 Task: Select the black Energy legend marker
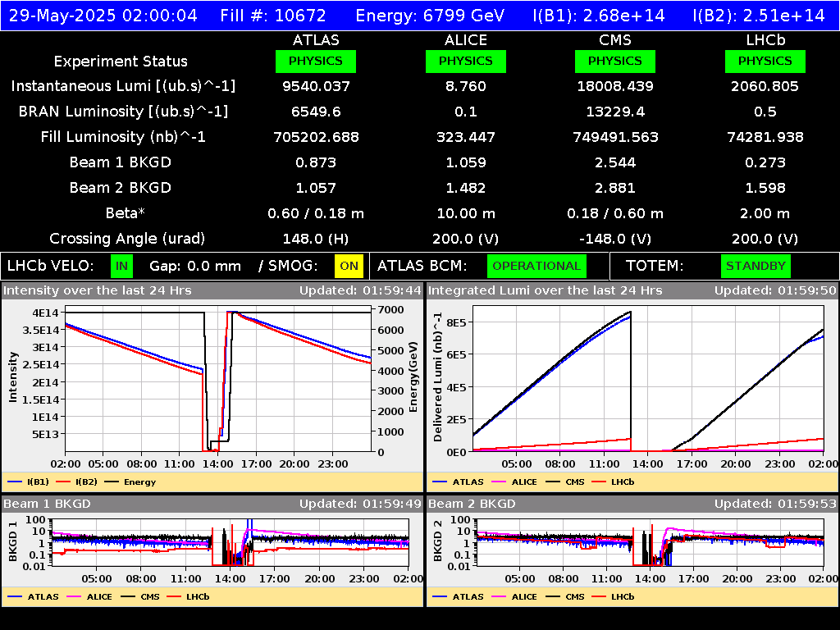pos(112,482)
